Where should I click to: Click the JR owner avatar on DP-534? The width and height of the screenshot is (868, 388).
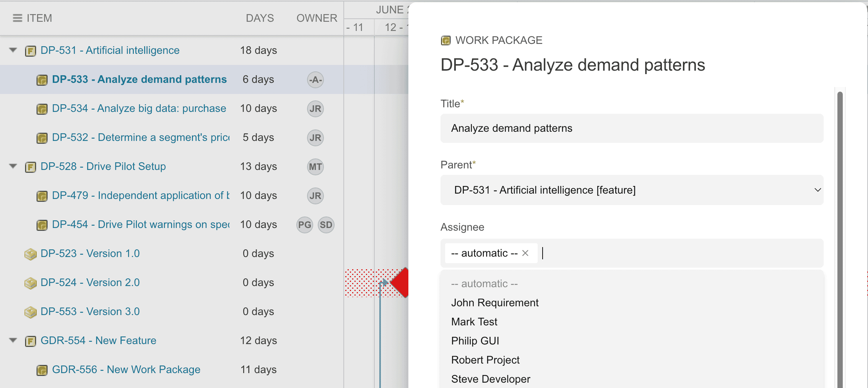point(315,109)
